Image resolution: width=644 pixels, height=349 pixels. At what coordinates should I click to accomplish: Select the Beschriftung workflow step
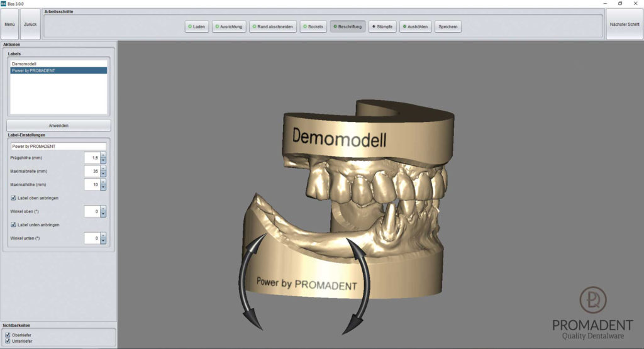click(x=348, y=26)
